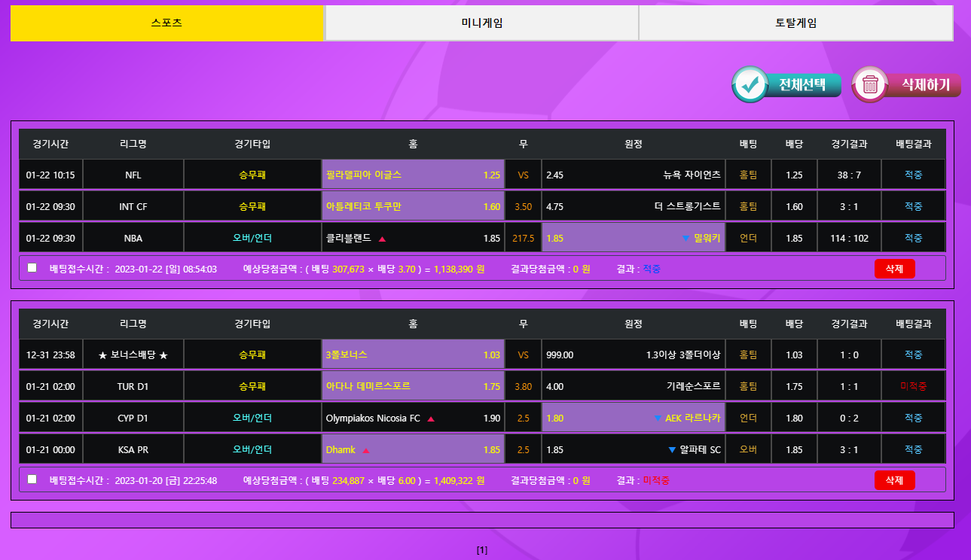The image size is (971, 560).
Task: Click red up arrow beside Olympiakos Nicosia FC
Action: coord(431,418)
